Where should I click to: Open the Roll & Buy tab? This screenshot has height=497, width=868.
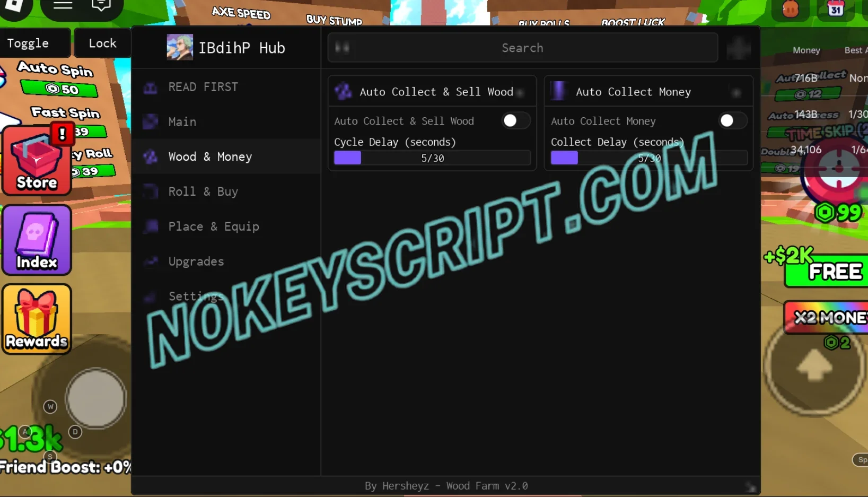(x=226, y=191)
